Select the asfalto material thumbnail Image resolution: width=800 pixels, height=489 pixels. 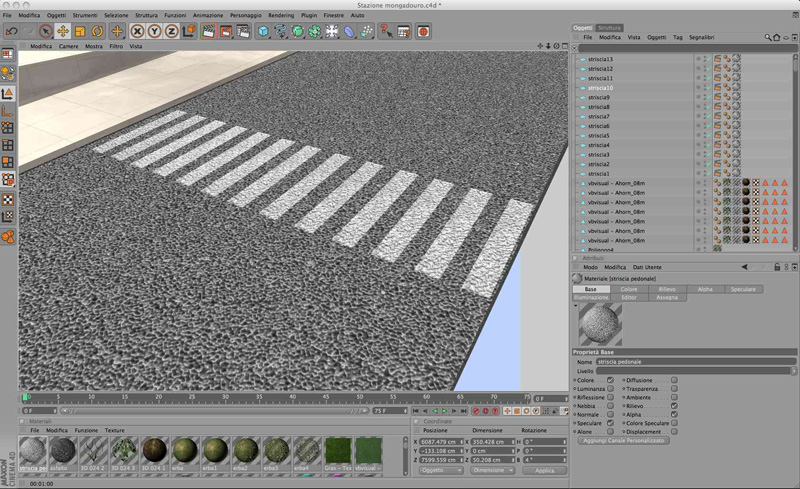(63, 454)
